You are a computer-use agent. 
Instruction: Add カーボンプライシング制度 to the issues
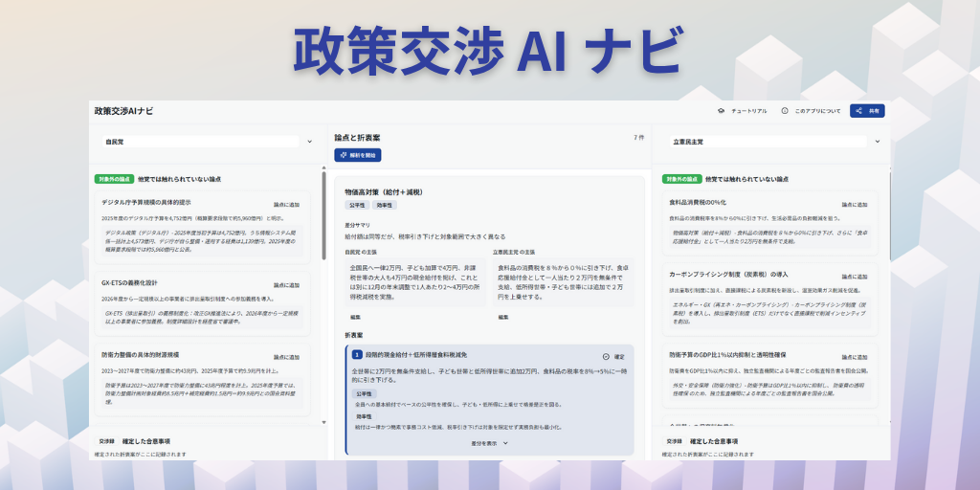[854, 275]
